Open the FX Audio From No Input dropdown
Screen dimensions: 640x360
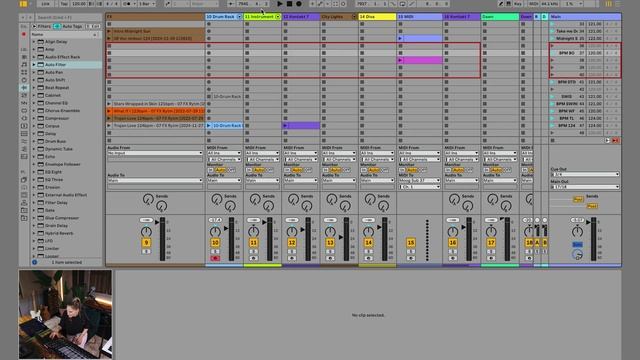[x=155, y=153]
